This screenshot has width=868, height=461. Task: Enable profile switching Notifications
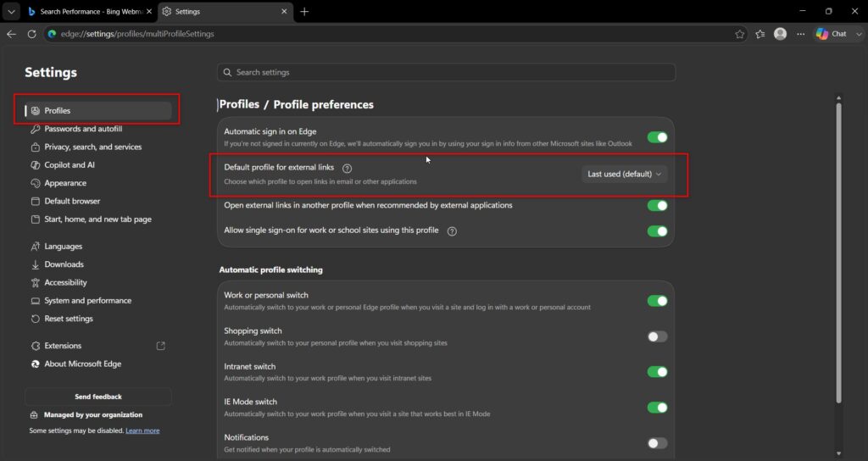657,443
